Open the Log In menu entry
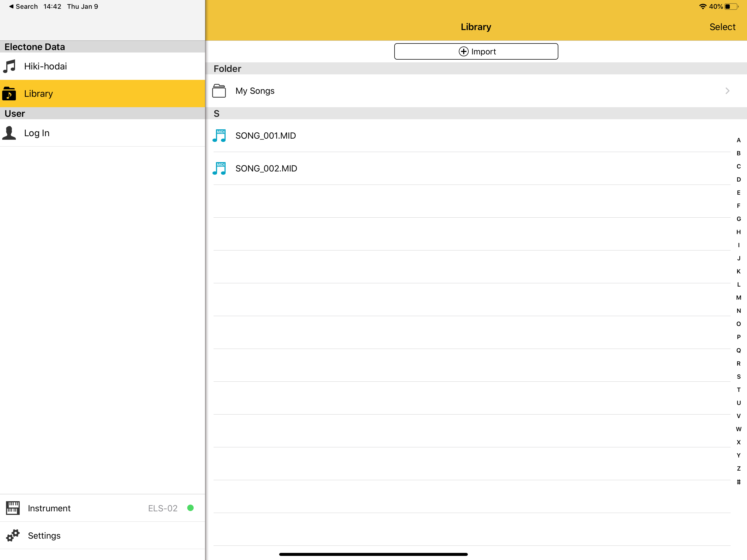 (103, 133)
